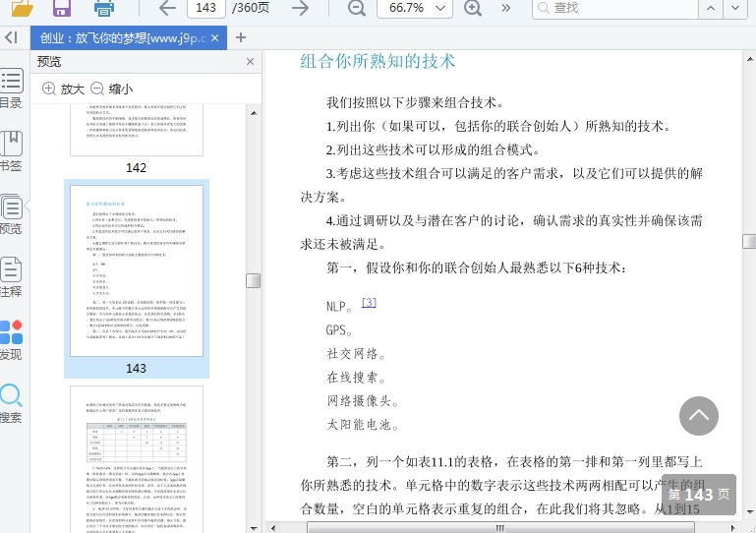
Task: Click the list item 在线搜索。
Action: click(x=356, y=378)
